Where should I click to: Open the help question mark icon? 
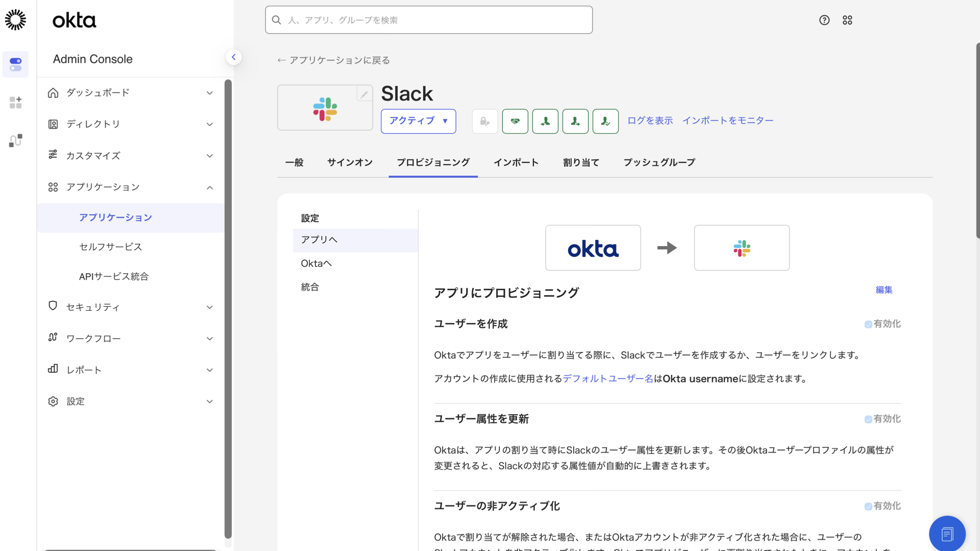[x=824, y=20]
